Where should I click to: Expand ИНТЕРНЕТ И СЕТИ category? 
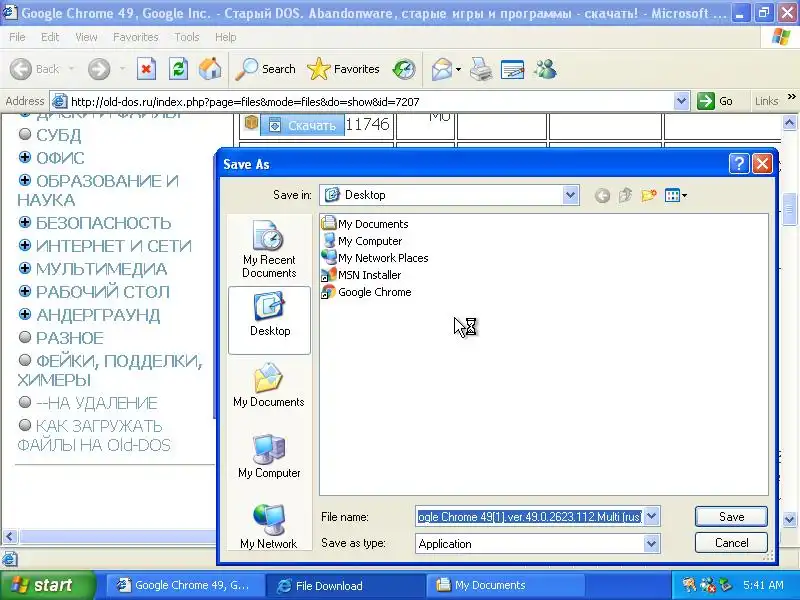tap(24, 245)
